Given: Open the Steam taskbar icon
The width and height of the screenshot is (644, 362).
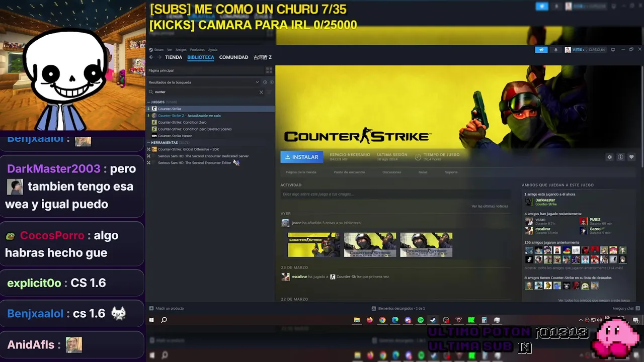Looking at the screenshot, I should [x=433, y=320].
